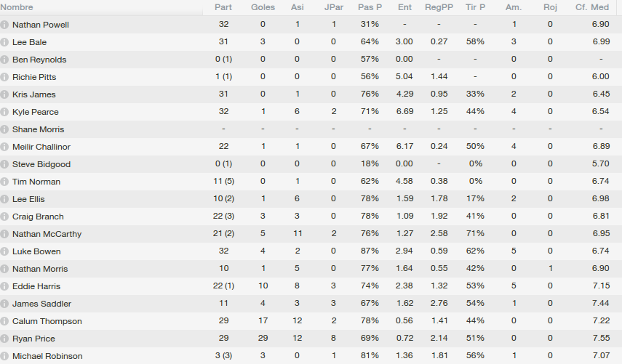
Task: Open info icon for Lee Bale
Action: point(5,42)
